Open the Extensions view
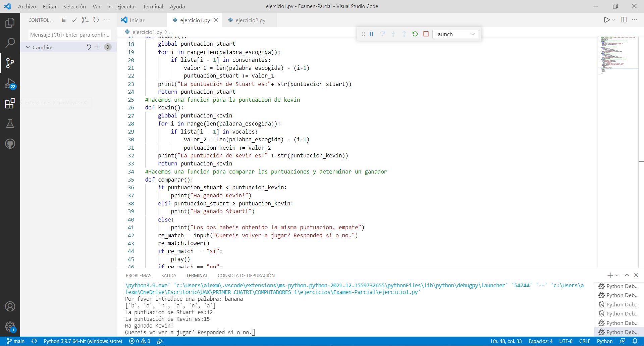 coord(10,103)
